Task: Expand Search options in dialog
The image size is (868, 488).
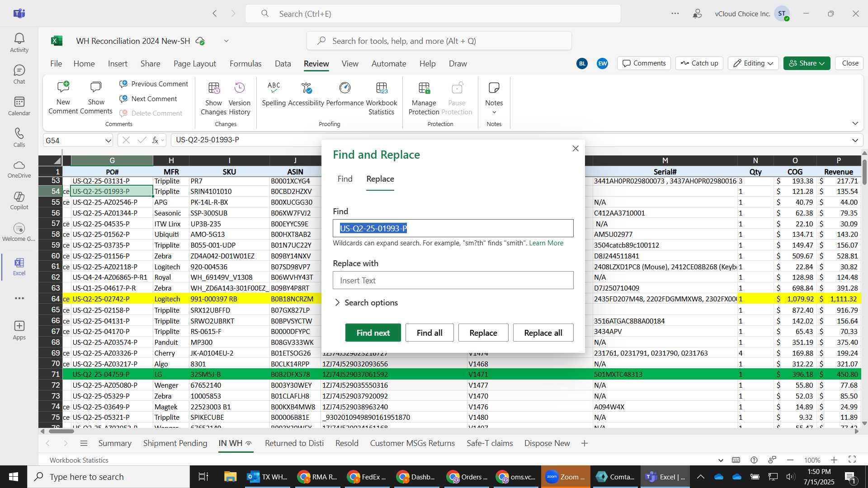Action: click(366, 303)
